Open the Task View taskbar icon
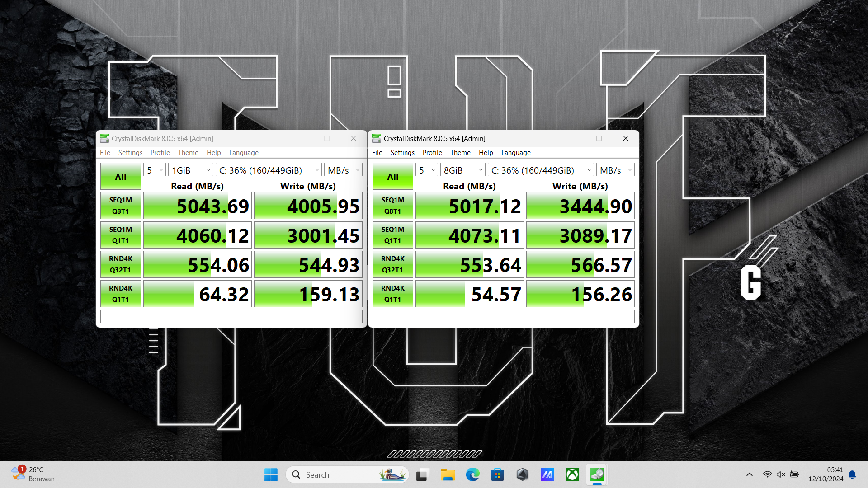 pos(422,474)
